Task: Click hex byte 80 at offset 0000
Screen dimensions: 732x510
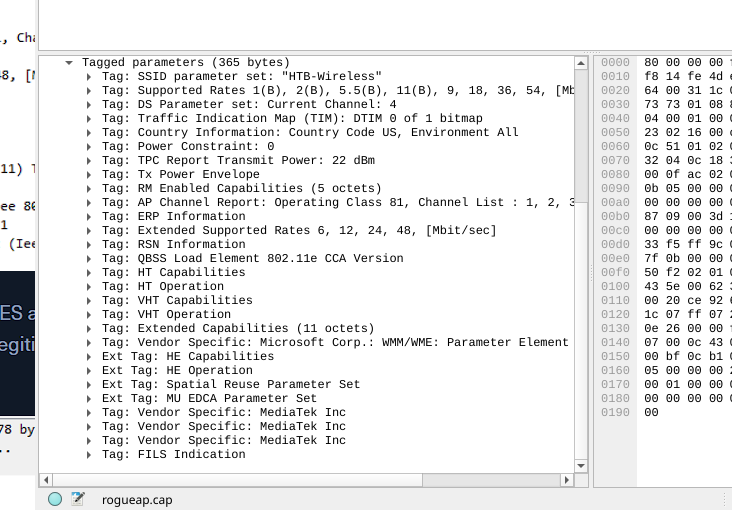Action: pos(651,63)
